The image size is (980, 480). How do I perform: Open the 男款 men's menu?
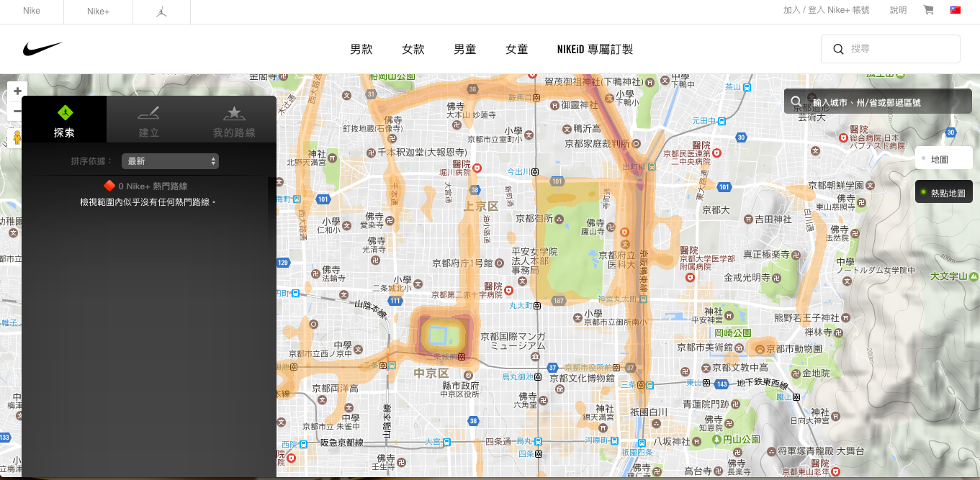361,50
